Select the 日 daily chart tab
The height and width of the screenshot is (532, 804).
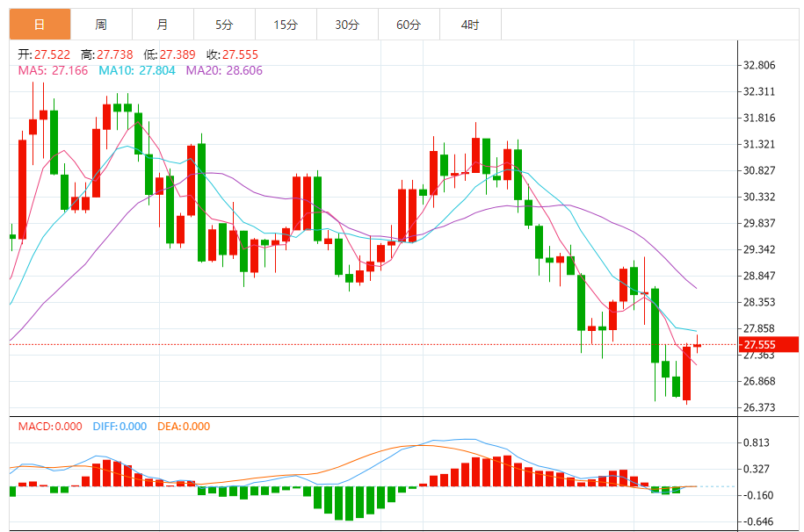40,24
